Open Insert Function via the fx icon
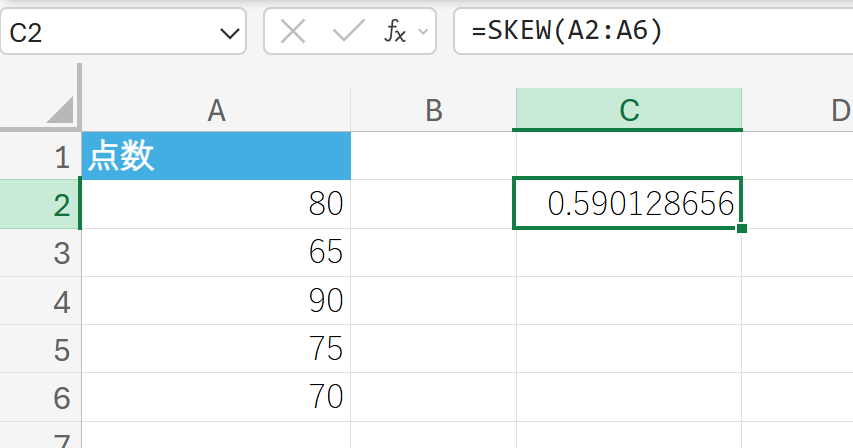Image resolution: width=853 pixels, height=448 pixels. [x=395, y=32]
